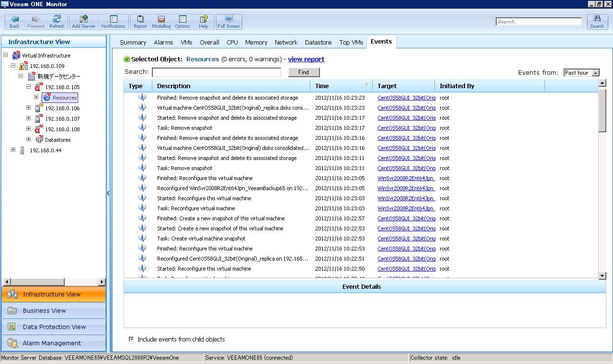
Task: Click the Forward toolbar icon
Action: click(35, 22)
